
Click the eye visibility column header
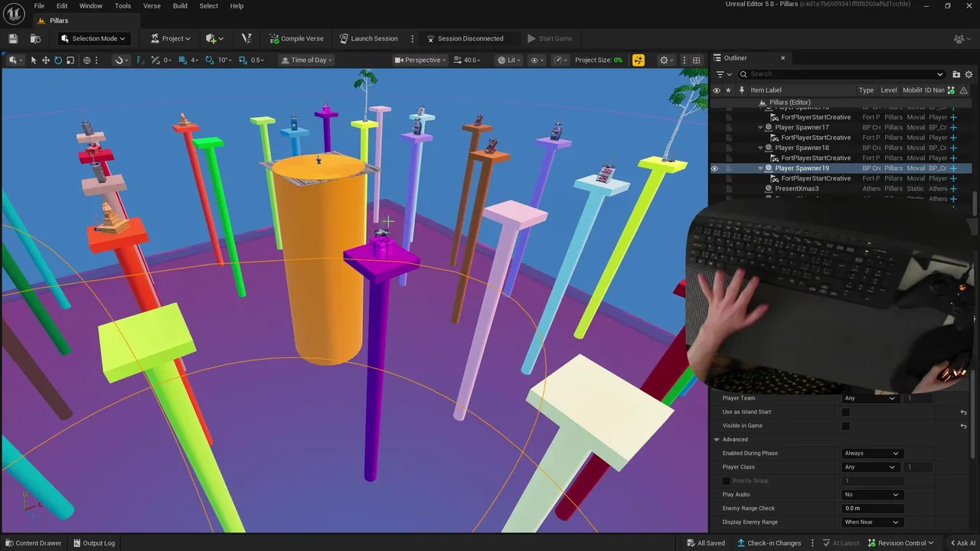(716, 90)
